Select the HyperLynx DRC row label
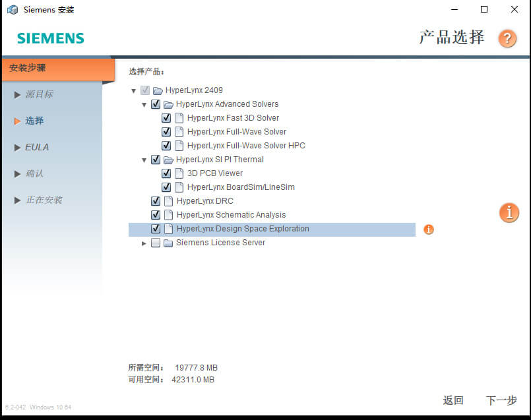This screenshot has height=420, width=531. click(x=205, y=201)
